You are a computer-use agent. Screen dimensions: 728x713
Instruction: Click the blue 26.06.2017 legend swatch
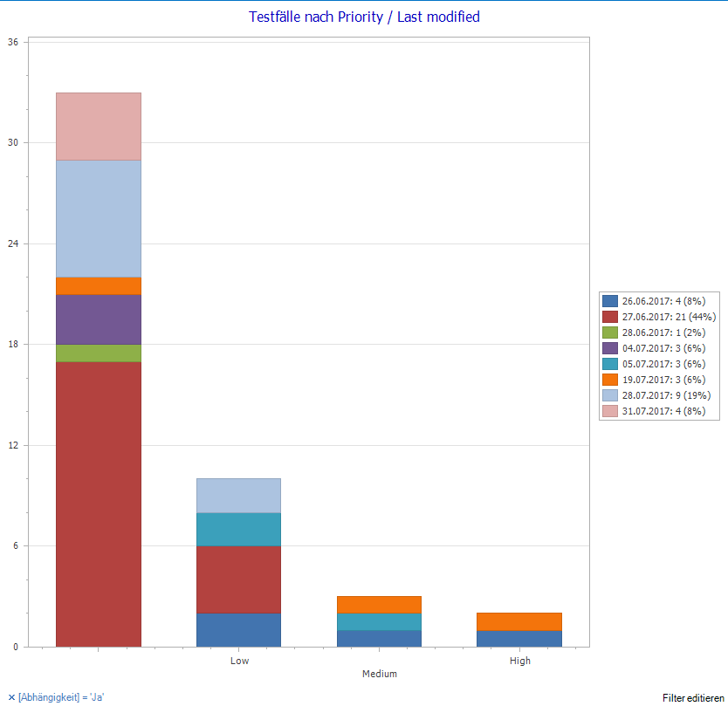(611, 301)
